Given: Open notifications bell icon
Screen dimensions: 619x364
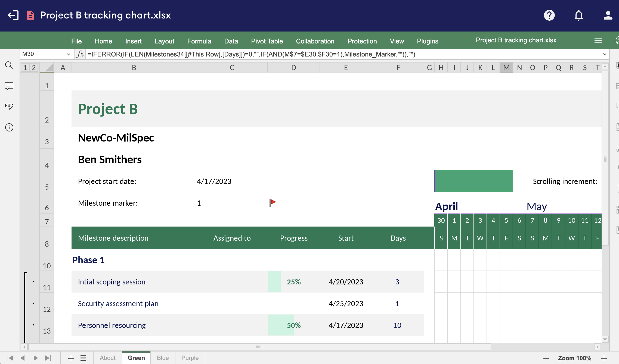Looking at the screenshot, I should pyautogui.click(x=578, y=15).
